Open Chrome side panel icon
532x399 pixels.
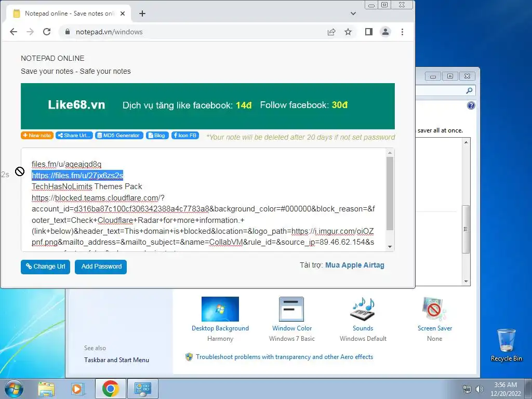click(369, 32)
